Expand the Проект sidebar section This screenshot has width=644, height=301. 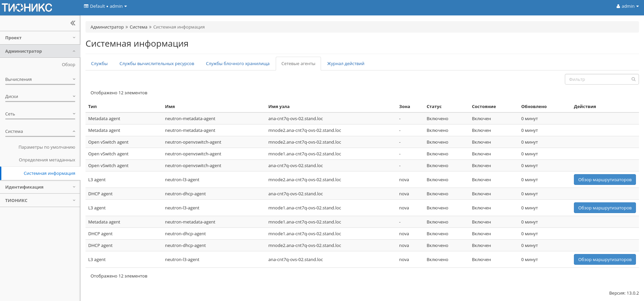click(x=40, y=38)
